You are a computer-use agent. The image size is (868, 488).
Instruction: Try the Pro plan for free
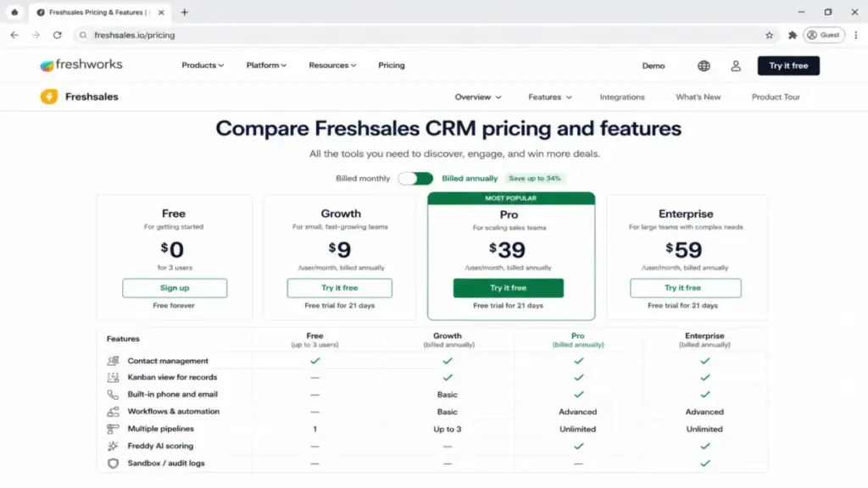tap(509, 288)
